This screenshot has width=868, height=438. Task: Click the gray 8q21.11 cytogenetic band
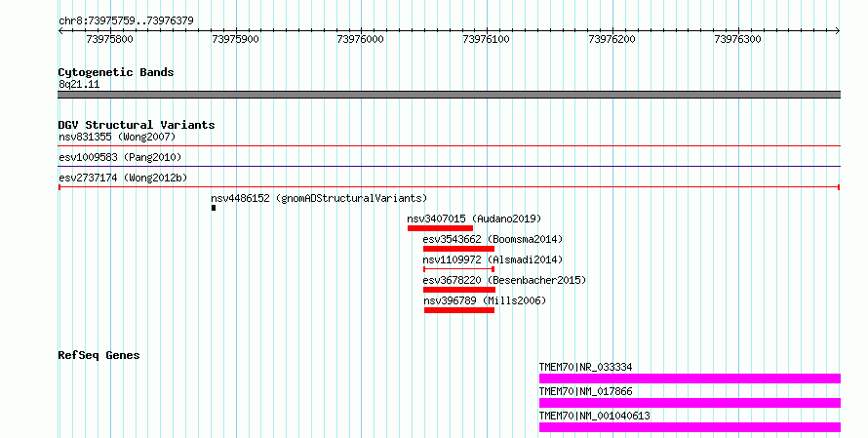(449, 95)
